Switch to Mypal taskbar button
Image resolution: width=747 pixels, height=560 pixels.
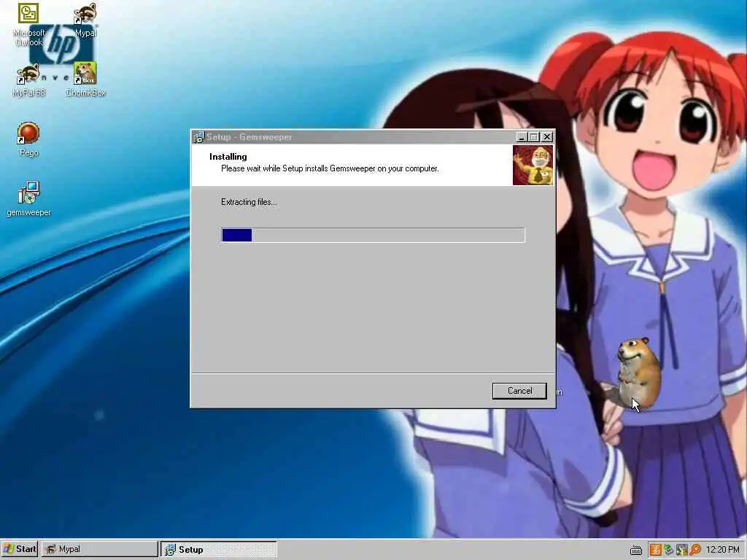[x=99, y=549]
